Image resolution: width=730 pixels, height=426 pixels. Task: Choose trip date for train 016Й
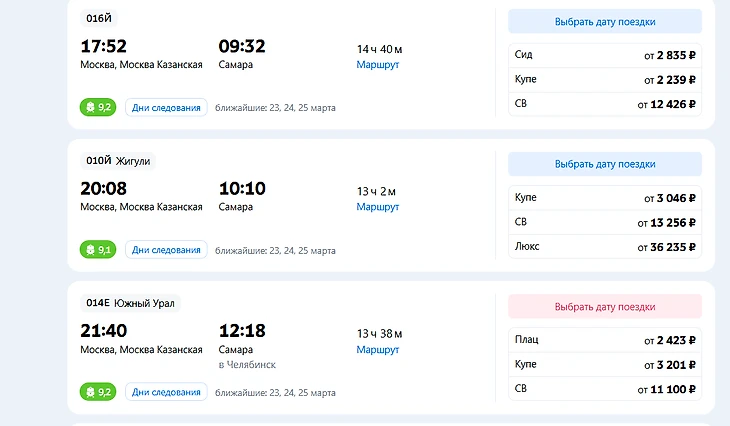tap(604, 22)
